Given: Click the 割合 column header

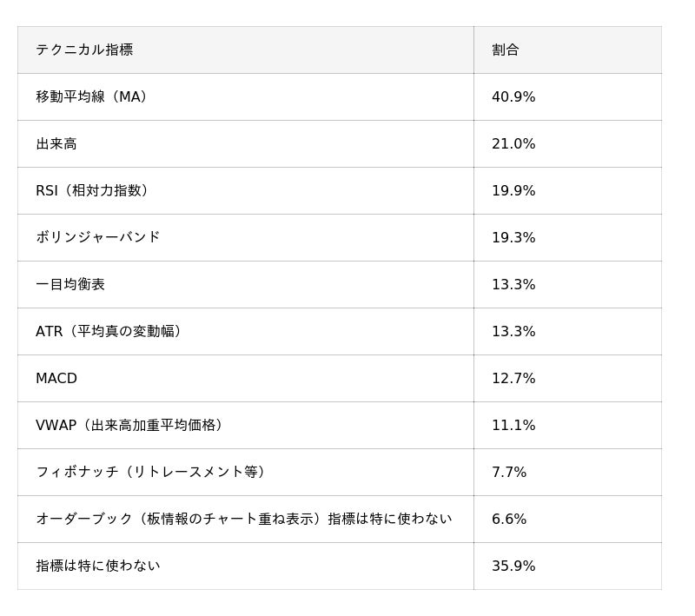Looking at the screenshot, I should point(505,50).
